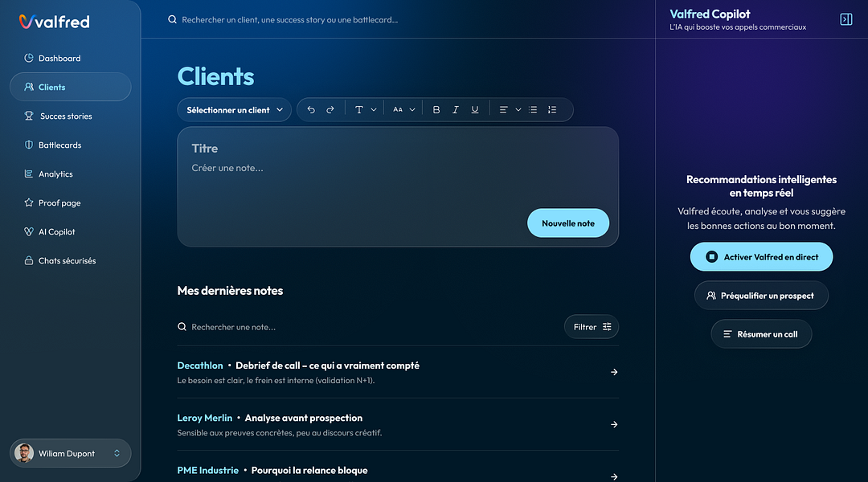The image size is (868, 482).
Task: Click the lock icon beside Chats sécurisés
Action: pyautogui.click(x=29, y=260)
